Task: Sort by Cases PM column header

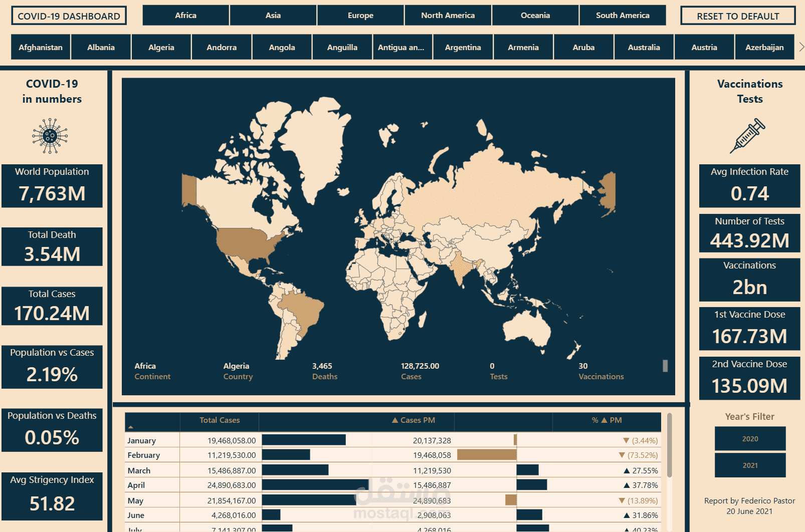Action: (414, 420)
